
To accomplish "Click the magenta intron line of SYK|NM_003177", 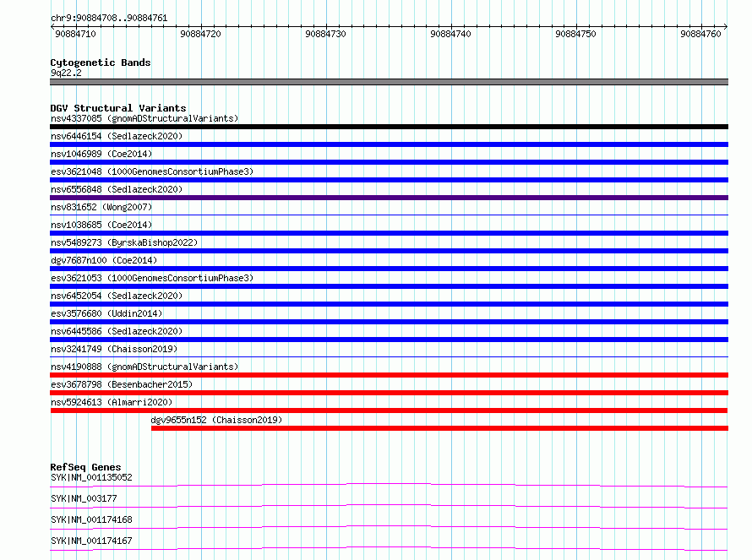I will 389,506.
